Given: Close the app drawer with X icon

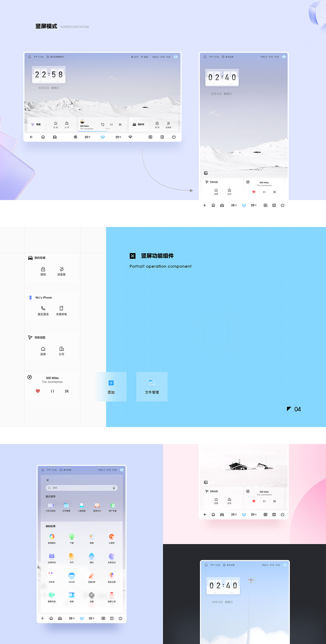Looking at the screenshot, I should coord(48,480).
